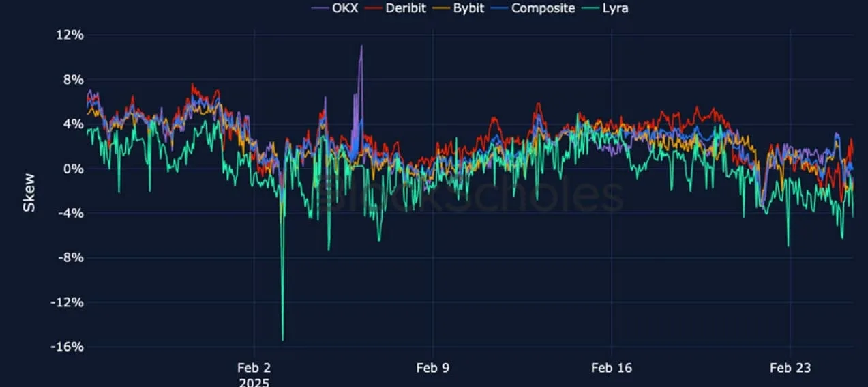Click the -16% y-axis tick label
This screenshot has height=387, width=868.
pyautogui.click(x=67, y=346)
